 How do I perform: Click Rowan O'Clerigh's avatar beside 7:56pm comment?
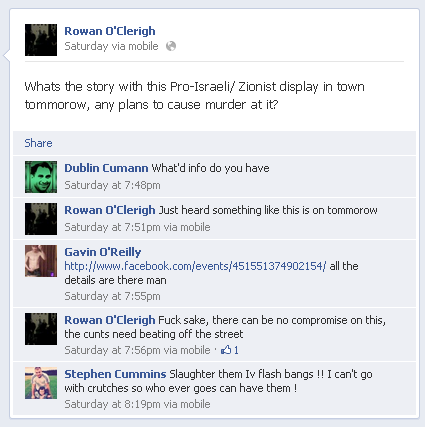(41, 329)
